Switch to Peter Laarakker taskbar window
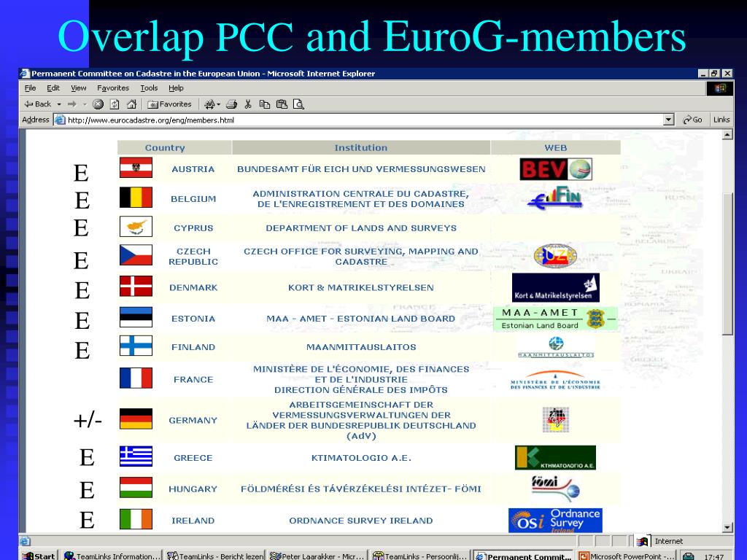Screen dimensions: 747x560 pyautogui.click(x=317, y=556)
